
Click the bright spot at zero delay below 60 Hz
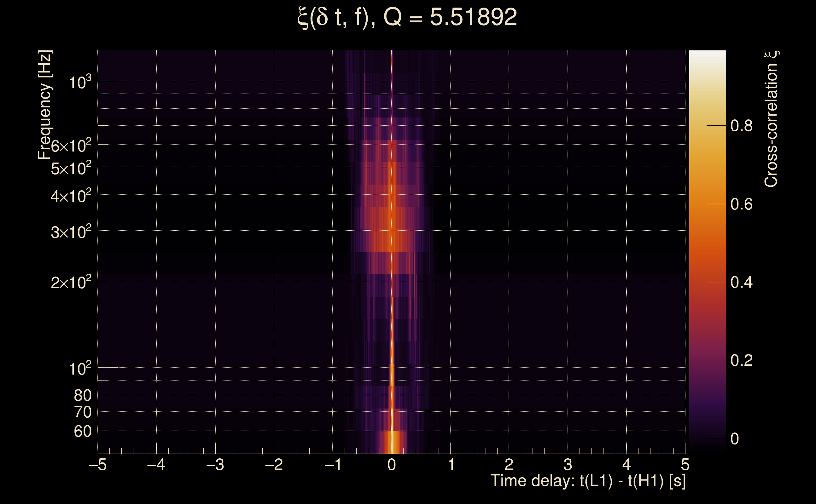[x=392, y=443]
